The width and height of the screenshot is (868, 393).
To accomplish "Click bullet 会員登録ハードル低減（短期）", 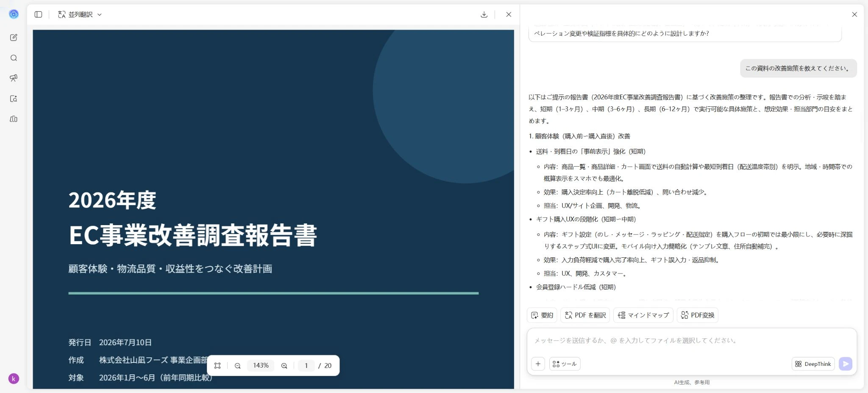I will click(x=576, y=287).
